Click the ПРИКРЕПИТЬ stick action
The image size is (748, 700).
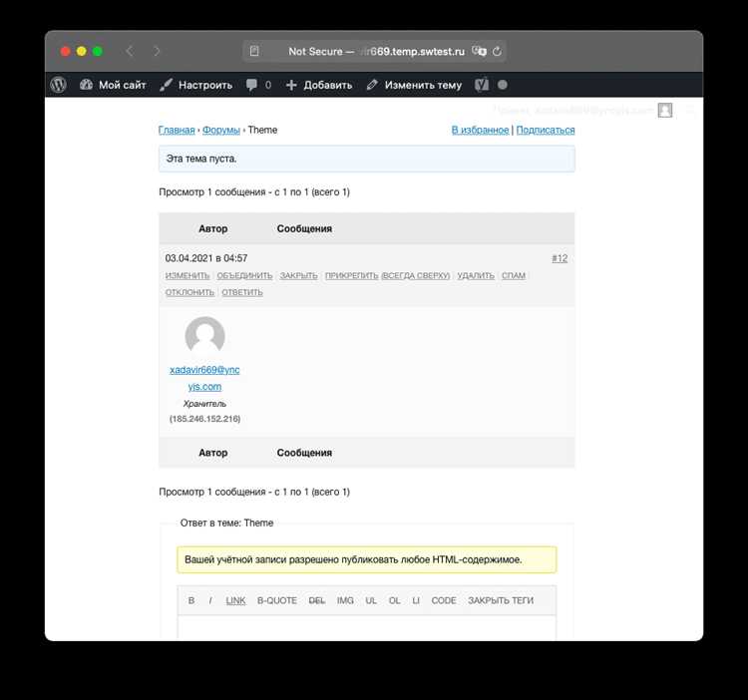[352, 275]
